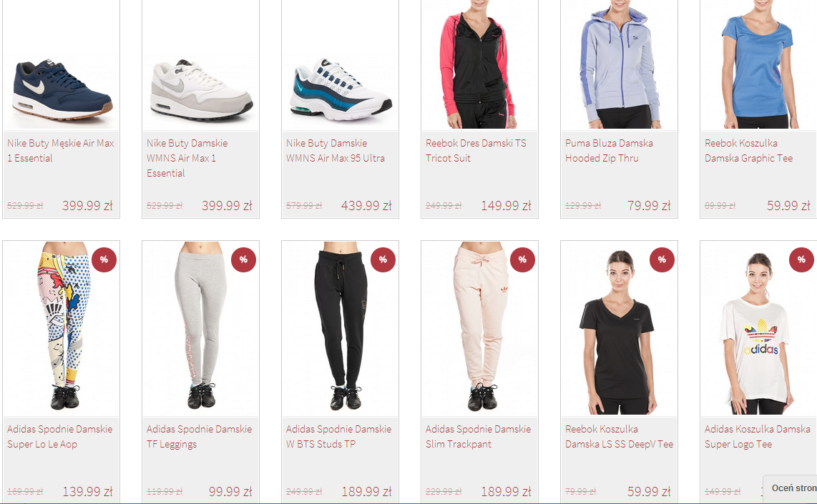Click the pink Adidas Slim Trackpant photo
This screenshot has height=504, width=817.
pyautogui.click(x=481, y=328)
